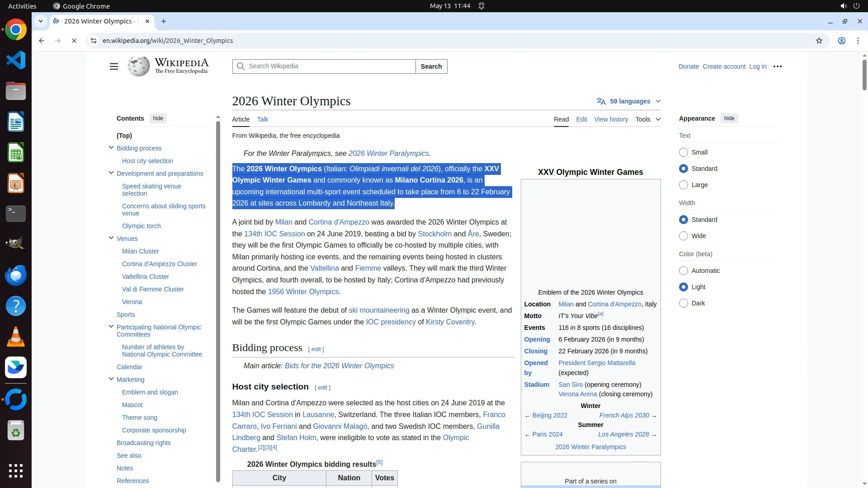The width and height of the screenshot is (868, 488).
Task: Open Chrome three-dot menu
Action: [858, 41]
